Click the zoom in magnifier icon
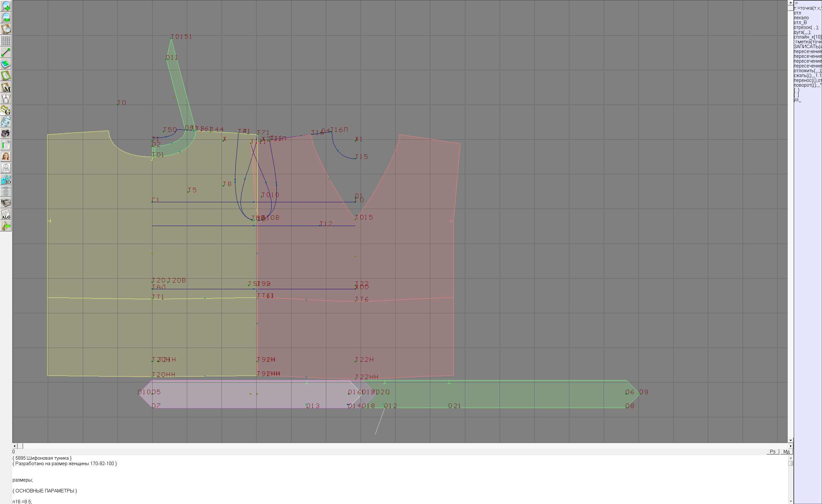The width and height of the screenshot is (822, 504). coord(6,6)
